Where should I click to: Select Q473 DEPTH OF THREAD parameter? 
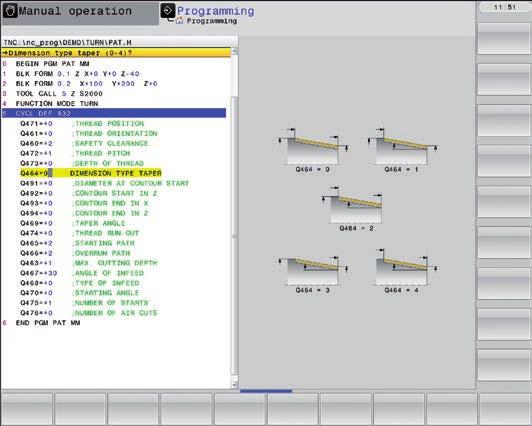pos(82,163)
